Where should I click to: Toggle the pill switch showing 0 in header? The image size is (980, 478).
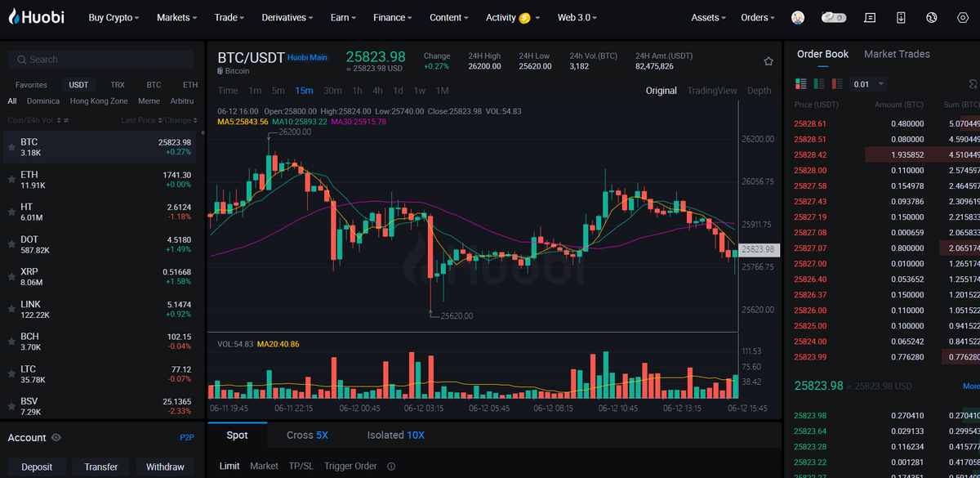(834, 17)
